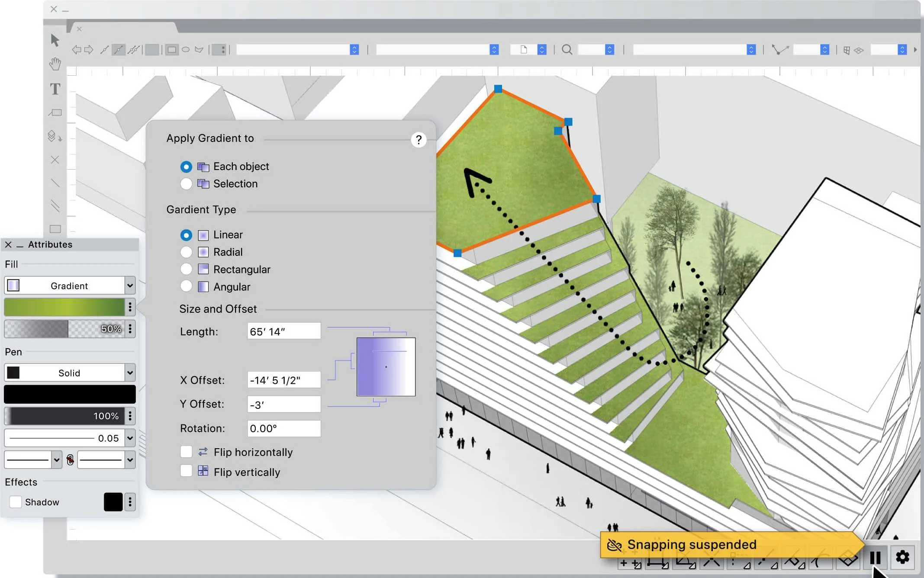This screenshot has height=578, width=924.
Task: Click the snapping suspended status icon
Action: pyautogui.click(x=613, y=544)
